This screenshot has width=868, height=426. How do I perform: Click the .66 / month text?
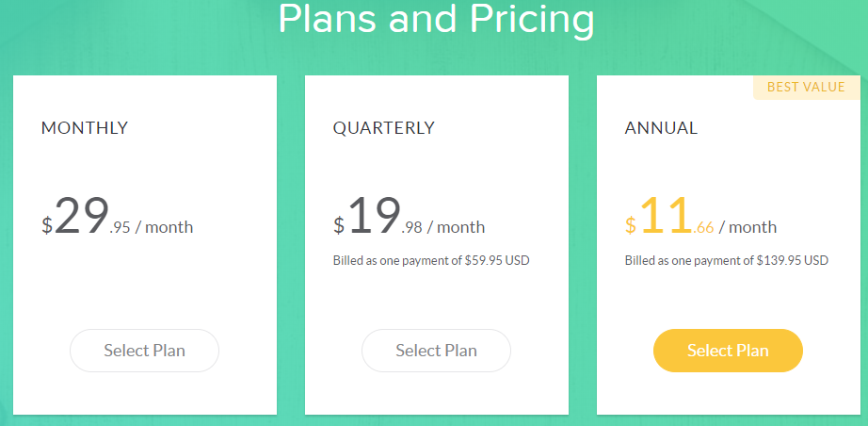[x=735, y=227]
